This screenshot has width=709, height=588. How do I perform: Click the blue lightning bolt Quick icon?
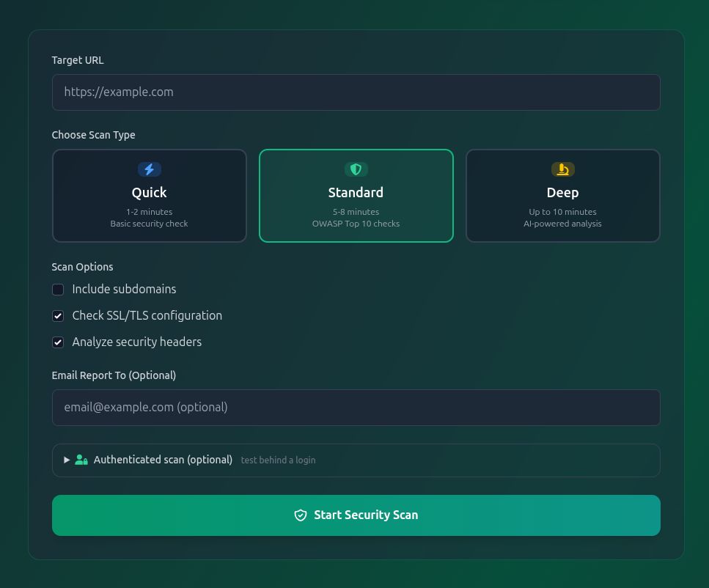pos(150,169)
